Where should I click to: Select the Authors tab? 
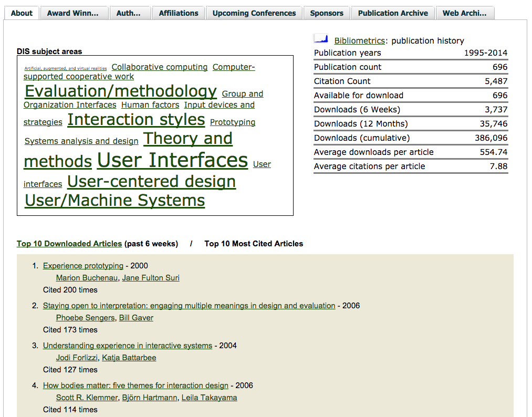coord(130,13)
